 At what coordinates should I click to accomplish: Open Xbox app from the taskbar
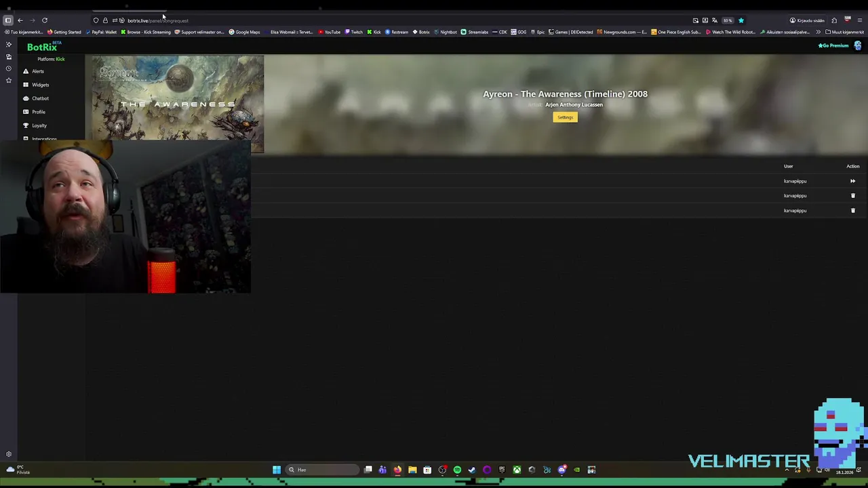pyautogui.click(x=517, y=470)
